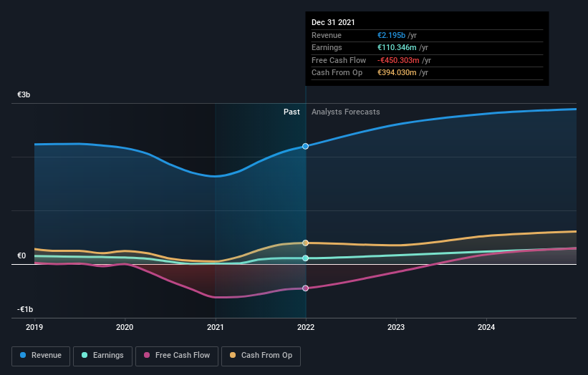Click the 2019 x-axis label
This screenshot has height=375, width=588.
34,328
